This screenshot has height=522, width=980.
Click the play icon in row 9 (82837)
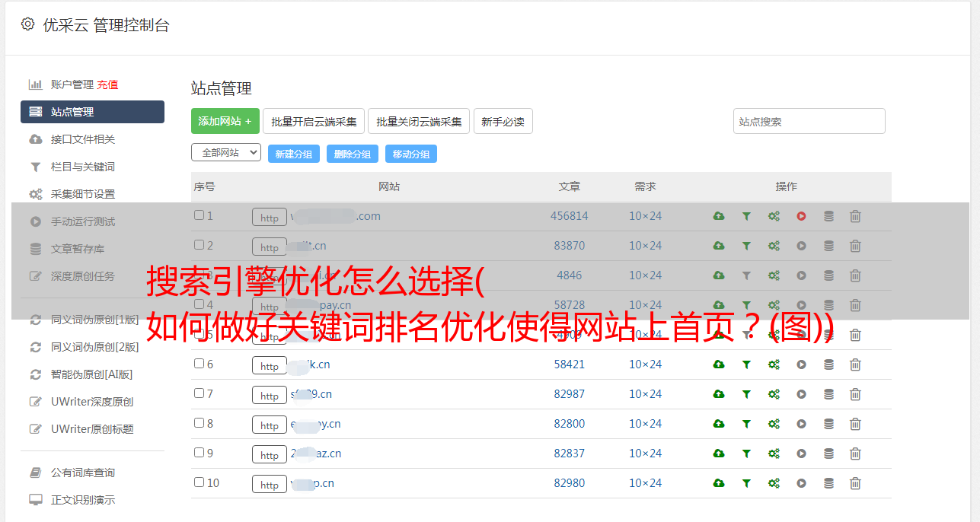coord(801,454)
